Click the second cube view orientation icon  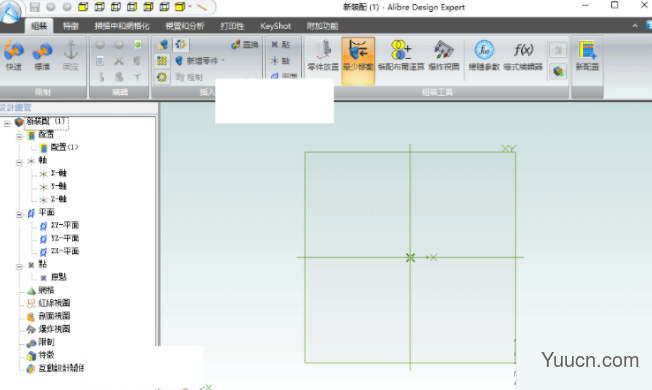coord(99,7)
